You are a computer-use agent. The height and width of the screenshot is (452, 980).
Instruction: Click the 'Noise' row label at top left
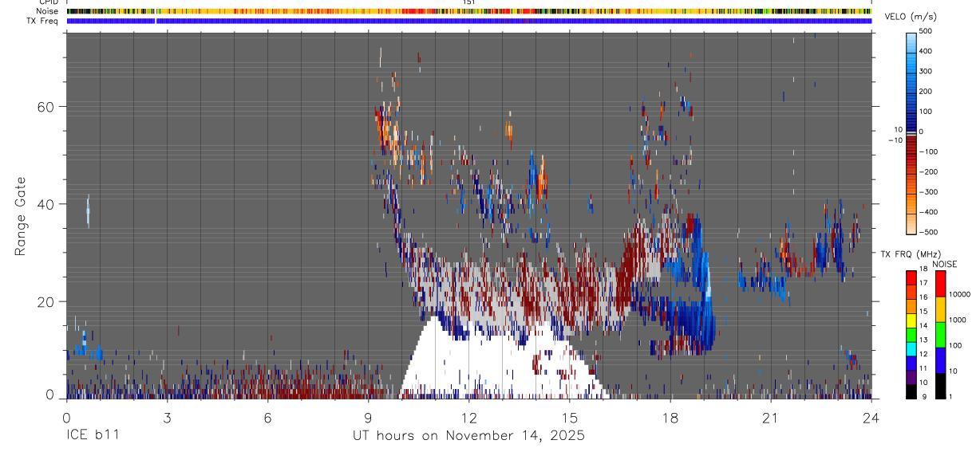[x=49, y=12]
